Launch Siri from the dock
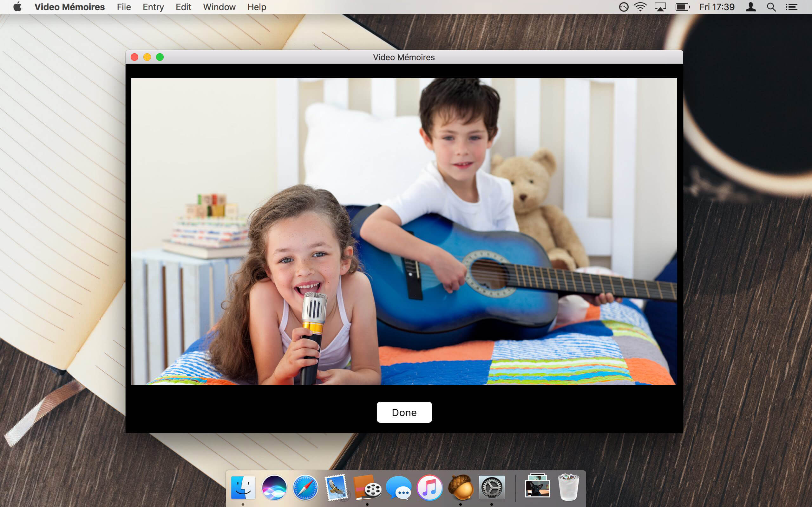The image size is (812, 507). [x=274, y=488]
